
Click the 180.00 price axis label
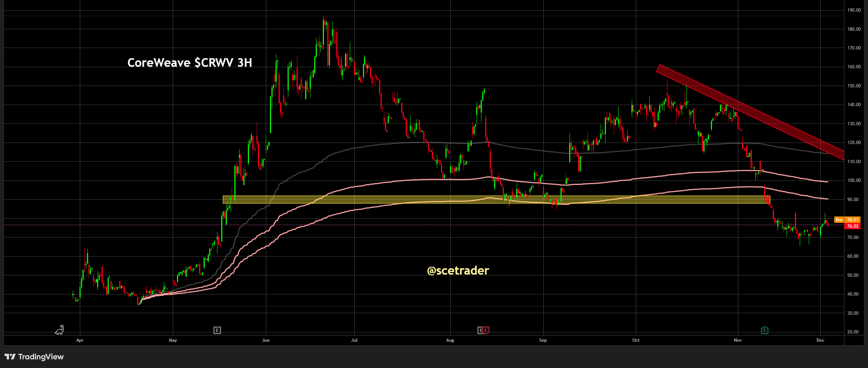coord(854,29)
